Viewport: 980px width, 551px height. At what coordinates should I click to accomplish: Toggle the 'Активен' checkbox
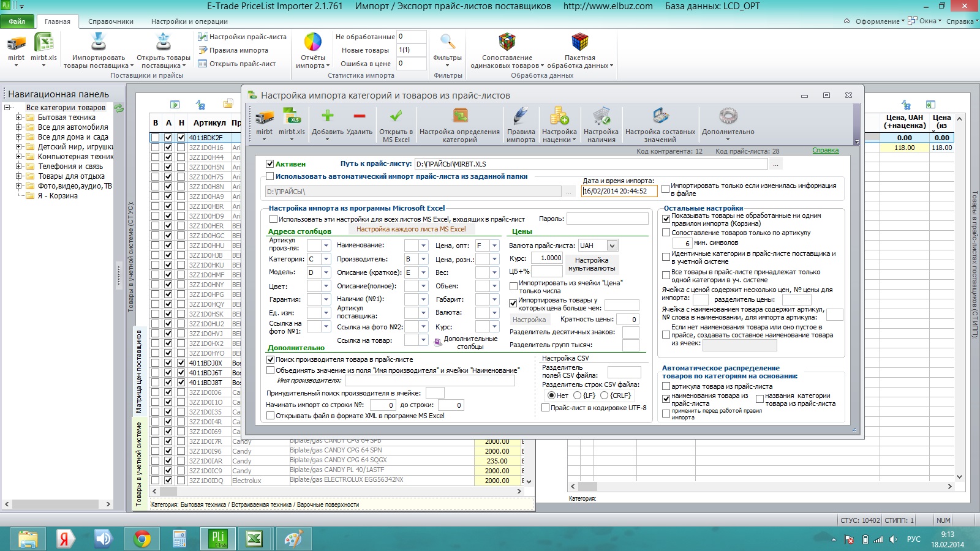[269, 164]
